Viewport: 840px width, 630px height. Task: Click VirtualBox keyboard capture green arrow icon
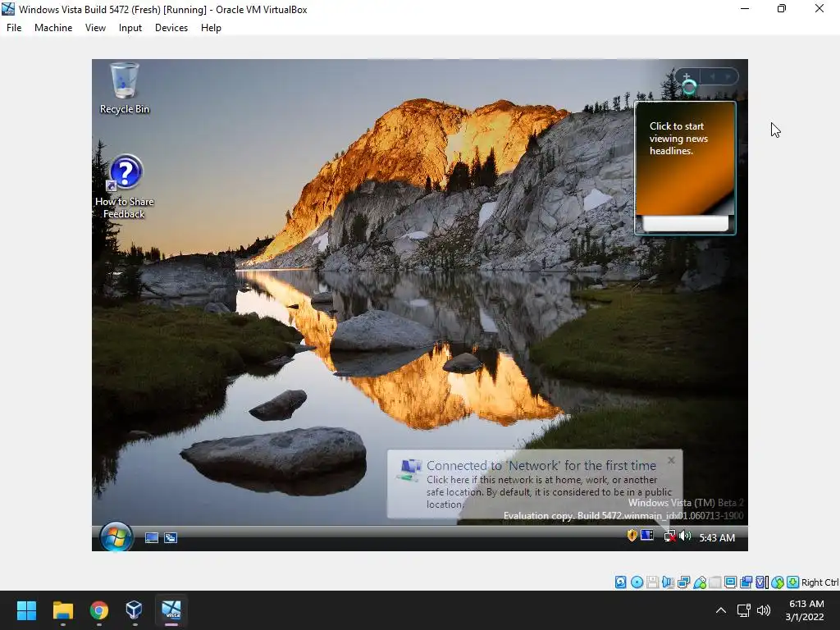(793, 582)
